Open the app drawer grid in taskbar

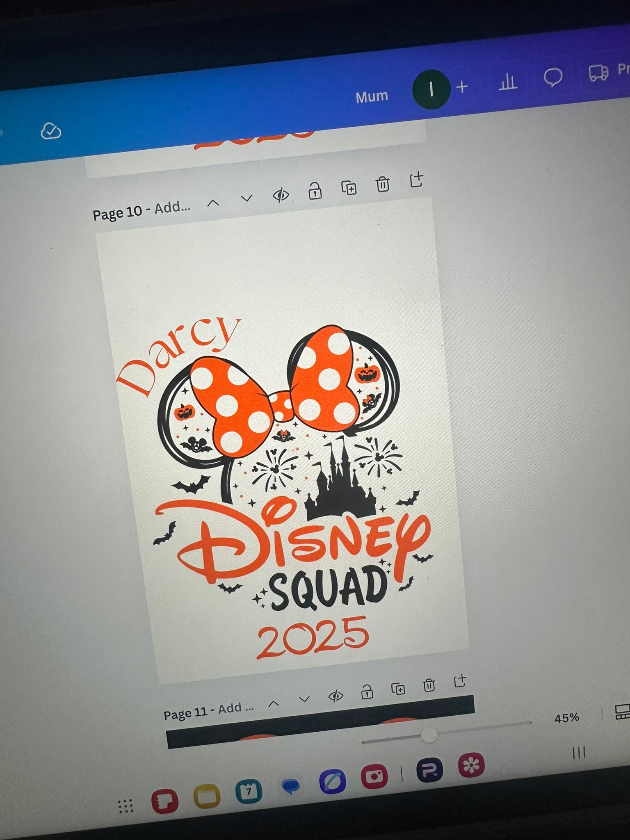pos(126,806)
